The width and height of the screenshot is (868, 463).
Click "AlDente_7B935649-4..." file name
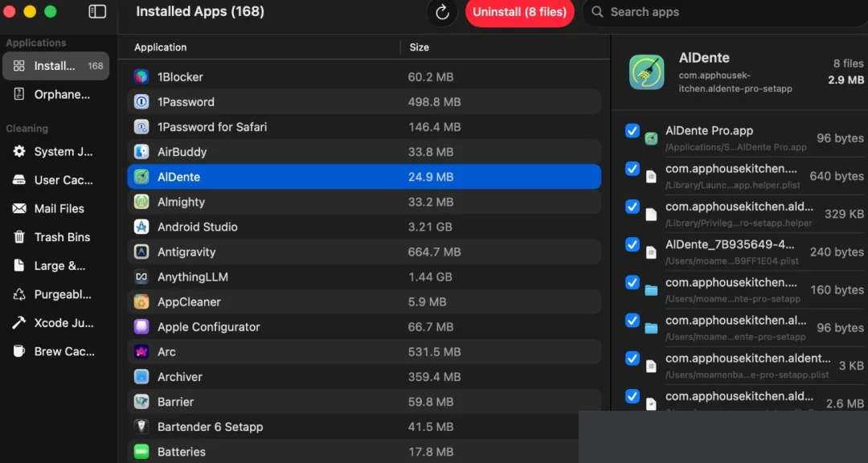point(730,244)
